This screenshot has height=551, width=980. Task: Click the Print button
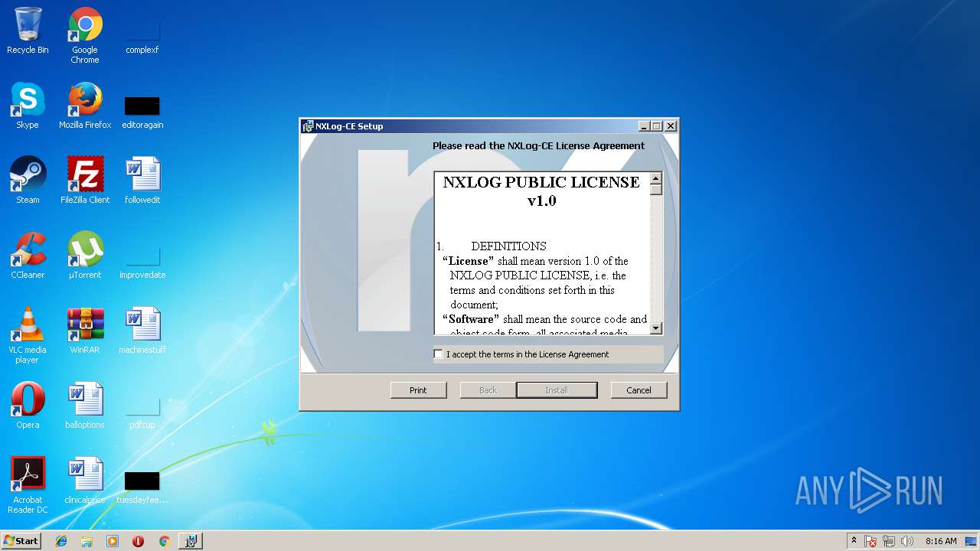pyautogui.click(x=418, y=390)
